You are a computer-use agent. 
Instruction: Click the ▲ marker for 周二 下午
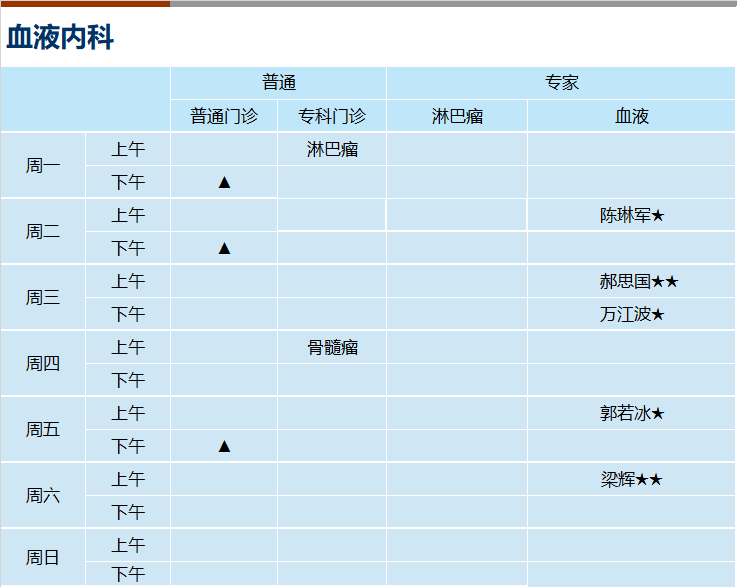224,248
